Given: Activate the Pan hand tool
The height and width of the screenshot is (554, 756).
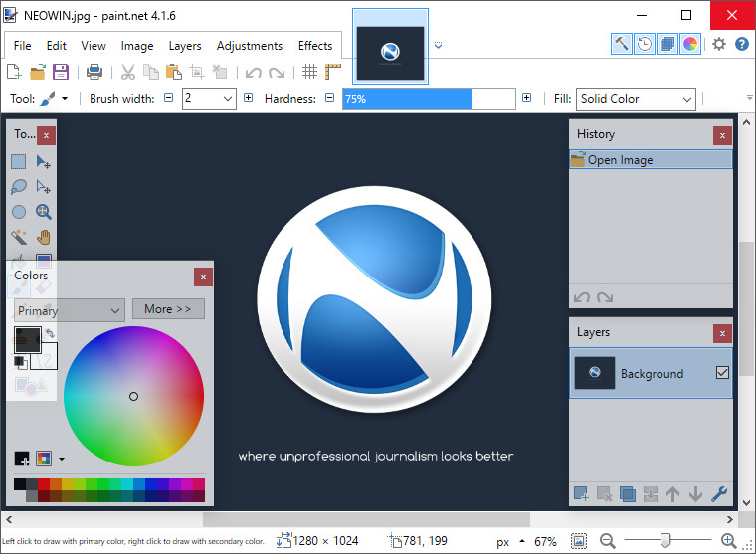Looking at the screenshot, I should 44,236.
